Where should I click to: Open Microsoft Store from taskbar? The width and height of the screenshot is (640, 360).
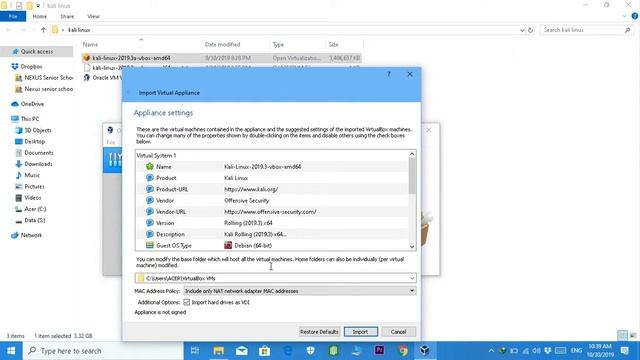pos(264,351)
